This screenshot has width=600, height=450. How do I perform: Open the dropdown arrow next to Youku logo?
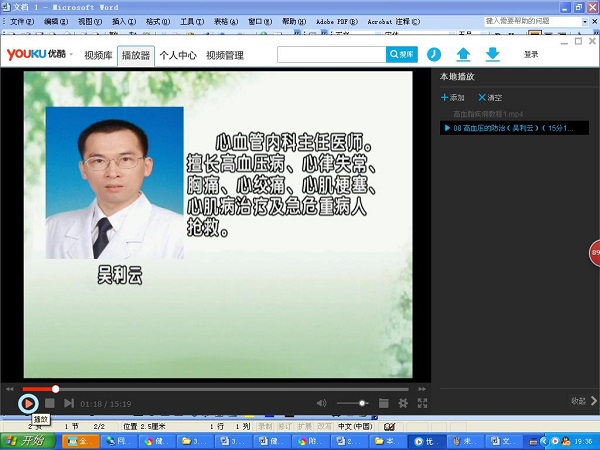point(71,55)
